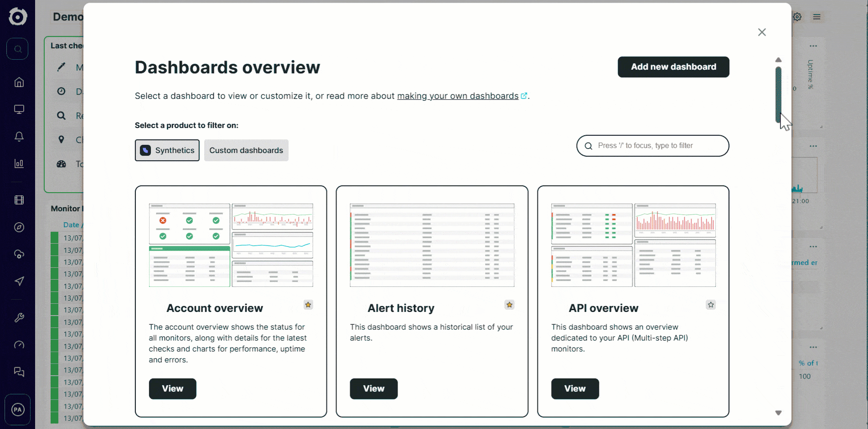This screenshot has width=868, height=429.
Task: Toggle favorite star on Alert history card
Action: [x=509, y=305]
